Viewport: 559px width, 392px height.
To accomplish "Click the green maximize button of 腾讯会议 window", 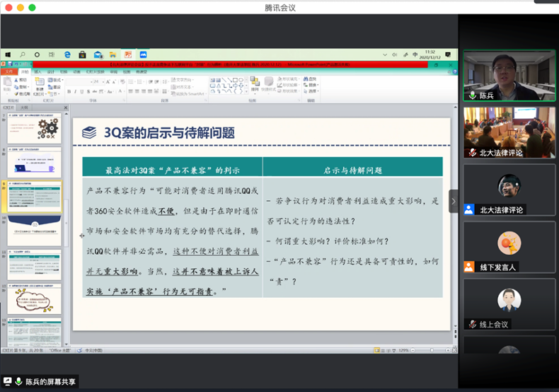I will pyautogui.click(x=32, y=7).
